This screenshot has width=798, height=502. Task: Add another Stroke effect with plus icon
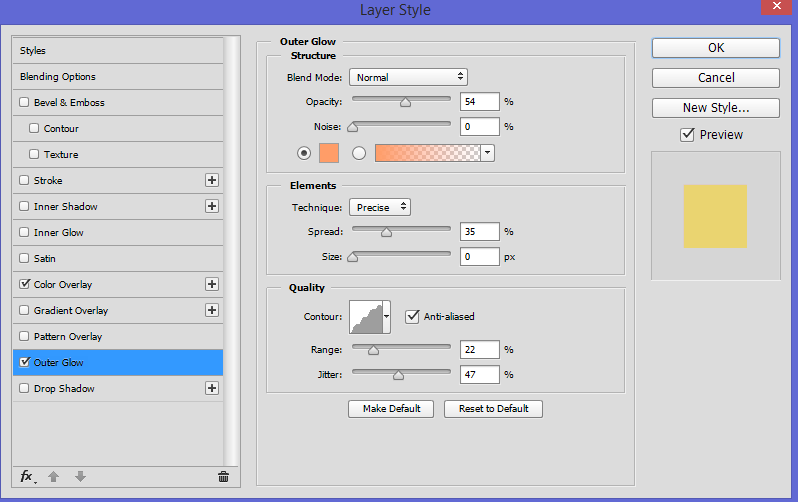click(x=211, y=180)
